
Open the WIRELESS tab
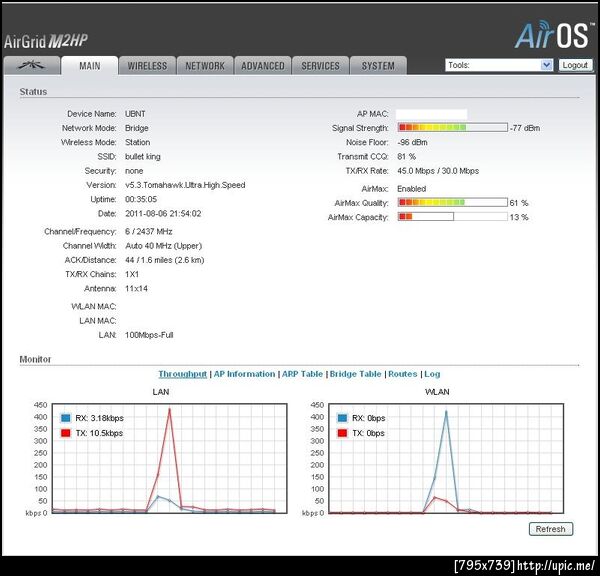[147, 65]
